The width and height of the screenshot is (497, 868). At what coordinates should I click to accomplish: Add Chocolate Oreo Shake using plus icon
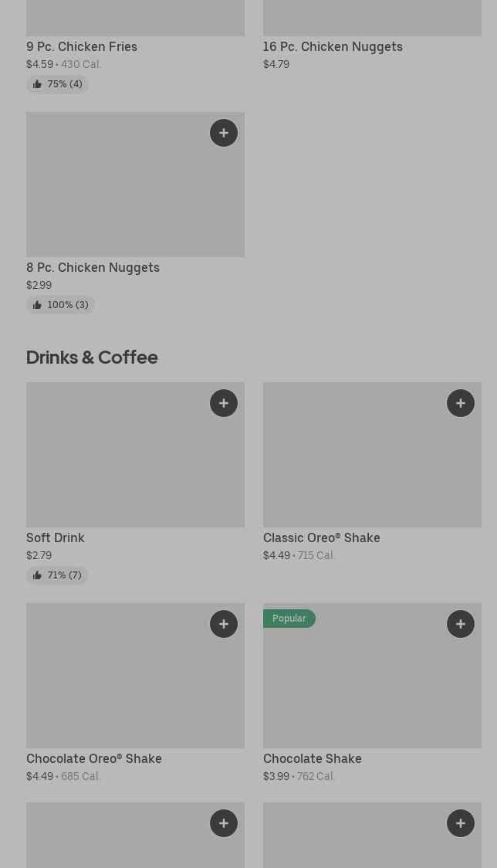tap(224, 624)
